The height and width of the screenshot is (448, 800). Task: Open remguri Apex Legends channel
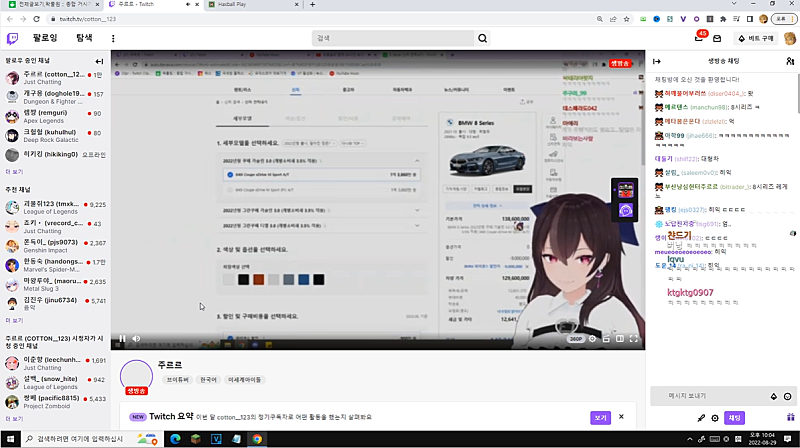[55, 116]
